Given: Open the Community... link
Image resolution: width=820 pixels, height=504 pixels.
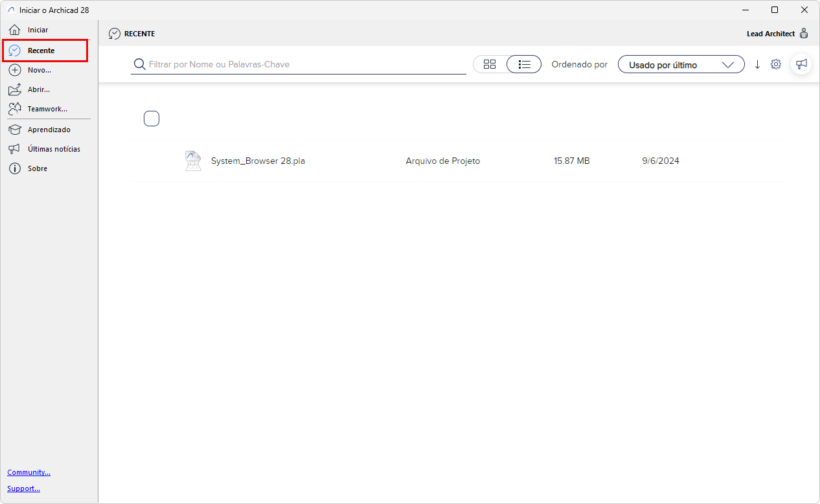Looking at the screenshot, I should (x=28, y=472).
